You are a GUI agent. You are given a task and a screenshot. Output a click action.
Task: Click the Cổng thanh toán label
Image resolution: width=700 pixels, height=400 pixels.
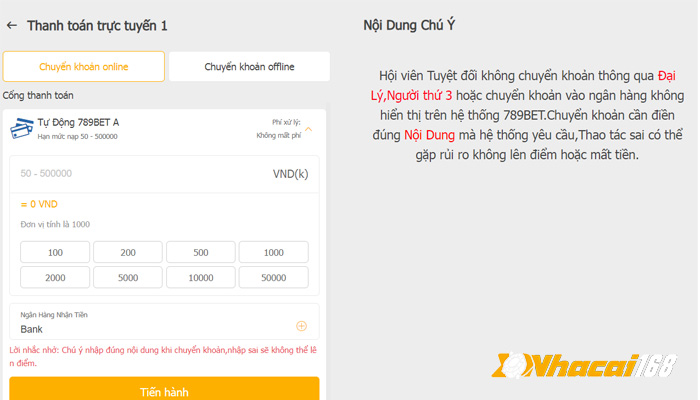tap(38, 96)
